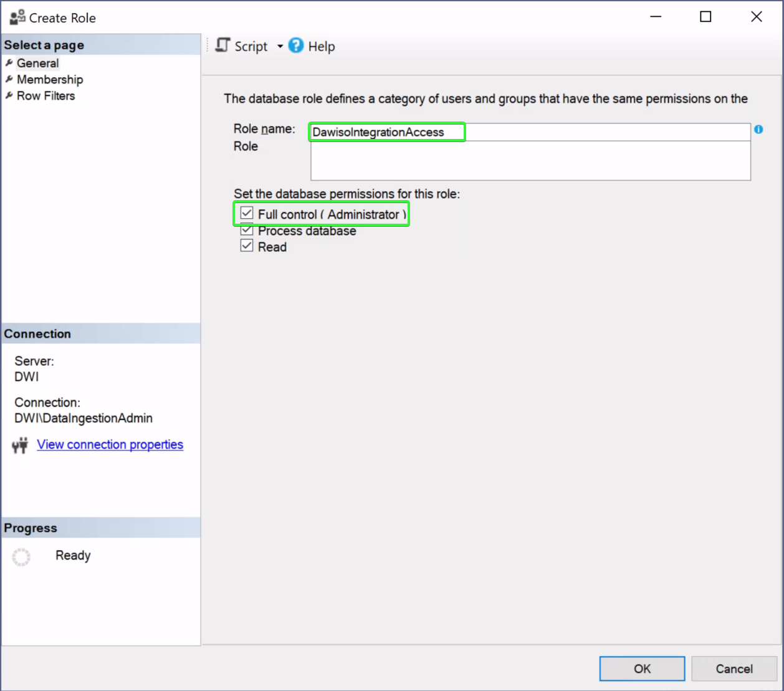Uncheck Full control (Administrator) checkbox
This screenshot has width=784, height=691.
tap(247, 214)
